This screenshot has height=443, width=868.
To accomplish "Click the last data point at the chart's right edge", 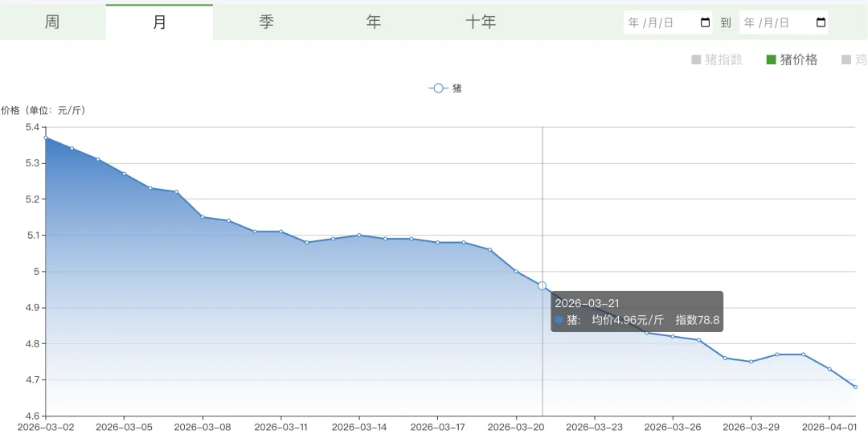I will pyautogui.click(x=855, y=387).
